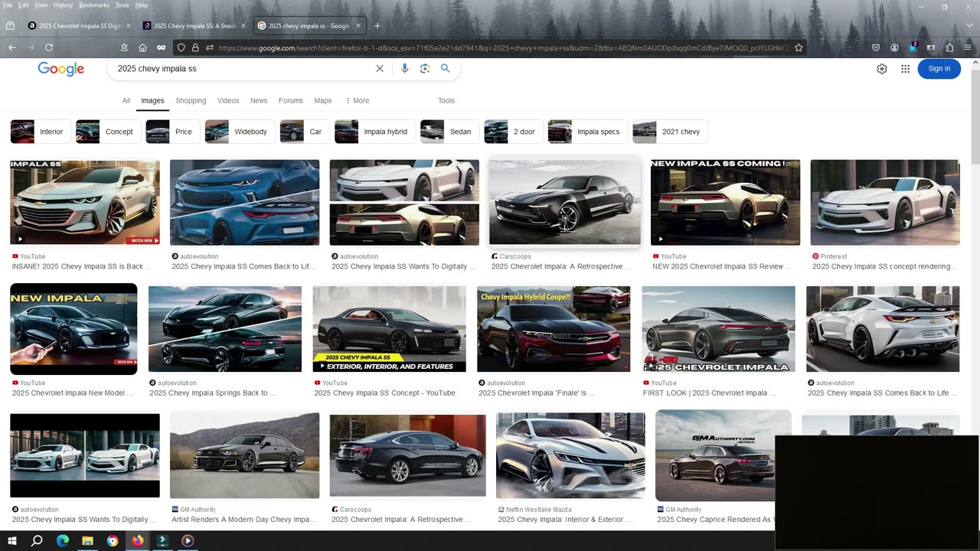Image resolution: width=980 pixels, height=551 pixels.
Task: Open the 'INSANE! 2025 Chevy Impala SS is Back' thumbnail
Action: tap(85, 202)
